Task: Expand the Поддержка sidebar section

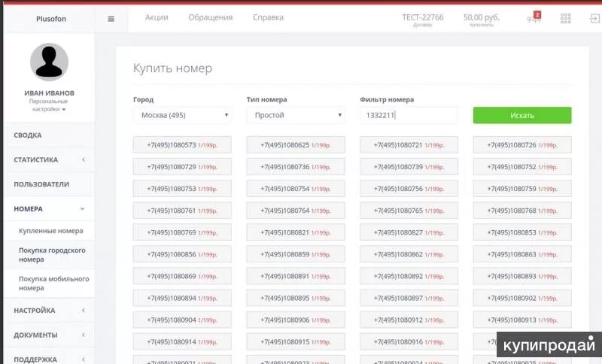Action: 49,358
